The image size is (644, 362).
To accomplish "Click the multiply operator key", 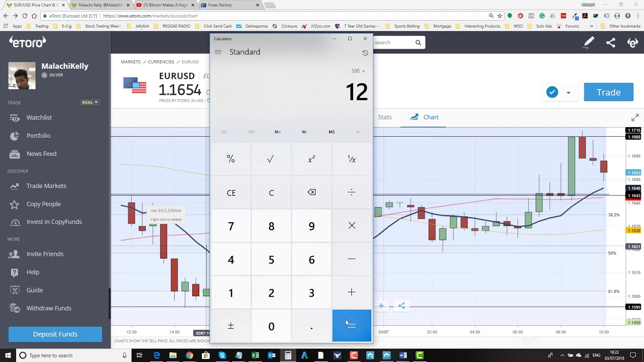I will [352, 226].
